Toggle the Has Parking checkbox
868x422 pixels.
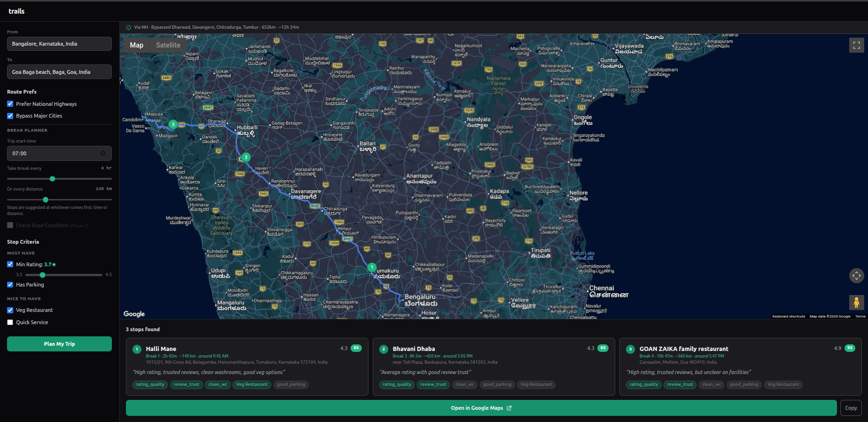(10, 285)
